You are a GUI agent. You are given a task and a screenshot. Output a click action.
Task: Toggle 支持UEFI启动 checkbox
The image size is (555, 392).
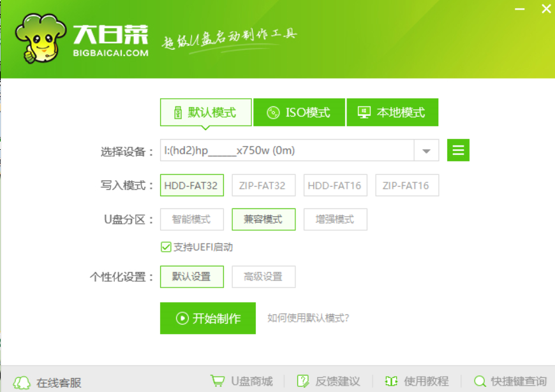166,247
